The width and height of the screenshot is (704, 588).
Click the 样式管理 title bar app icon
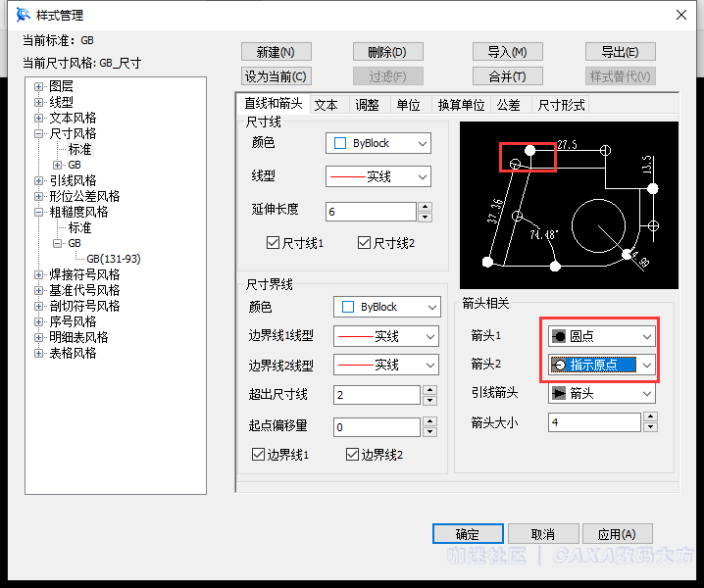(23, 15)
